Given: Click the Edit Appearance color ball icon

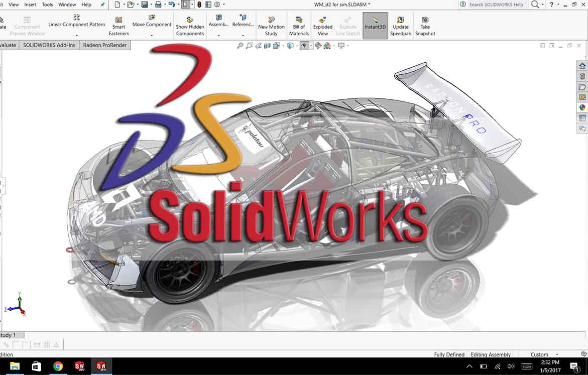Looking at the screenshot, I should (x=318, y=46).
